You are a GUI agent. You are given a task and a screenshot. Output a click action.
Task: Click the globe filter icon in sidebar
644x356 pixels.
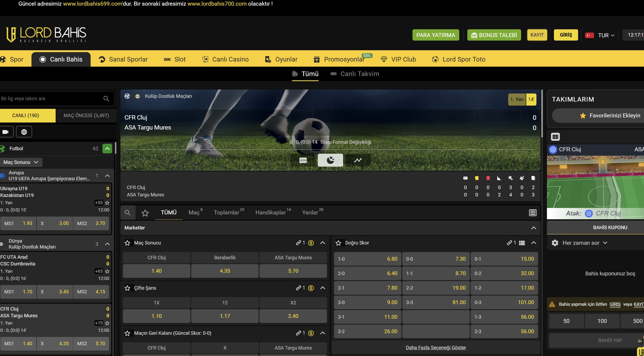coord(24,132)
